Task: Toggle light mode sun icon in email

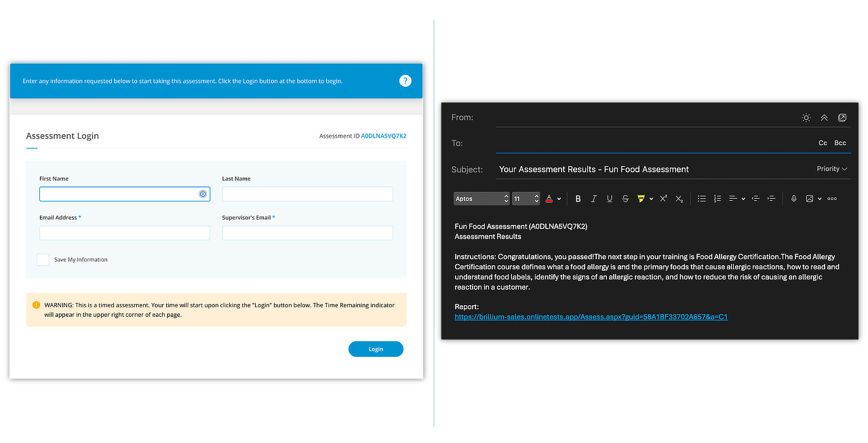Action: 806,117
